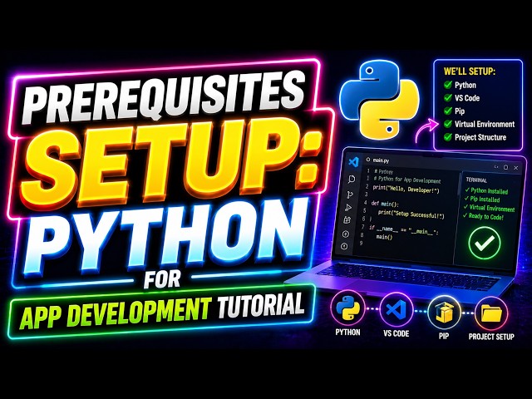Click the 'Project Structure' checklist text
This screenshot has height=399, width=532.
[480, 137]
